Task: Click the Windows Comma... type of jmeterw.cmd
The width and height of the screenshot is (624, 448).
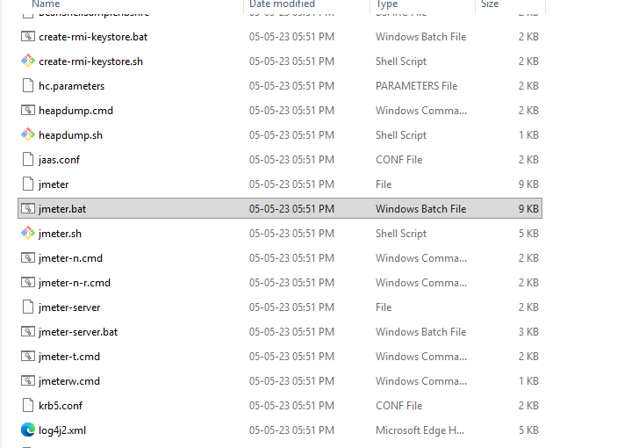Action: coord(421,381)
